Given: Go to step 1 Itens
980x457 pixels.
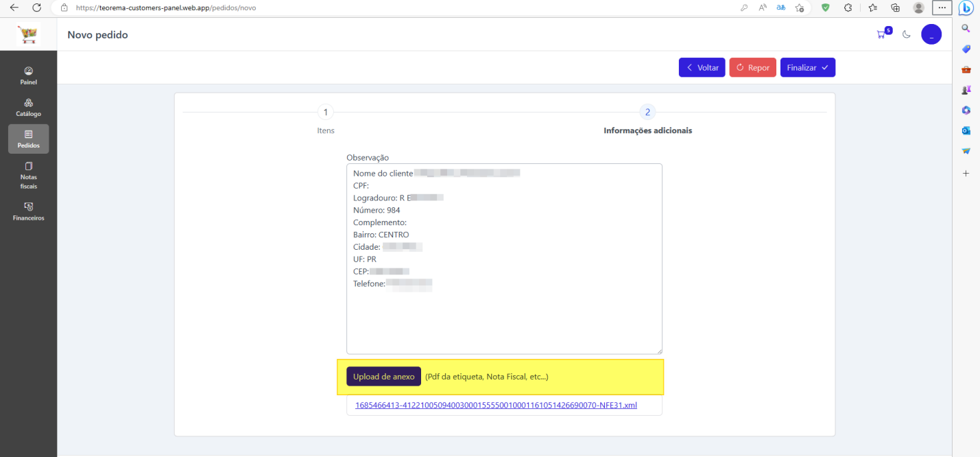Looking at the screenshot, I should coord(326,119).
